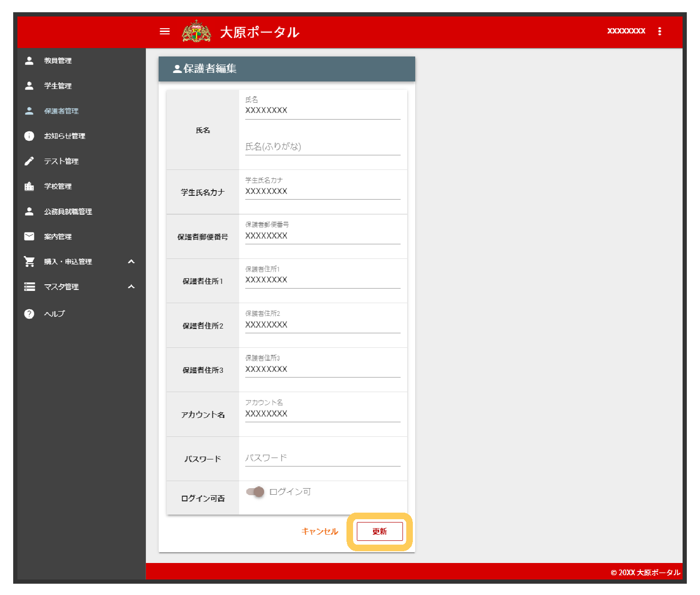Viewport: 700px width, 595px height.
Task: Click the テスト管理 pencil icon
Action: (x=29, y=161)
